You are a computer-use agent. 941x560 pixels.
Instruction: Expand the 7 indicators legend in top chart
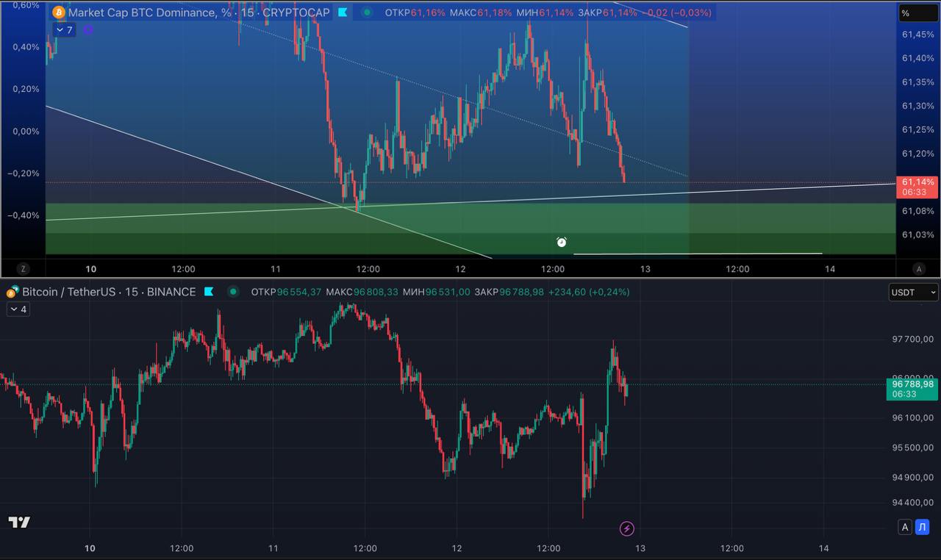pyautogui.click(x=64, y=30)
